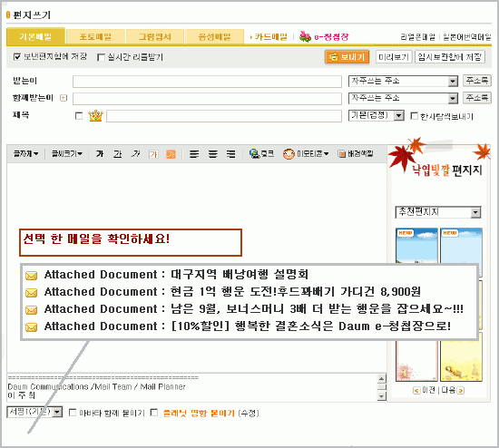Tick the checkbox beside the crown icon
This screenshot has width=499, height=448.
click(79, 116)
